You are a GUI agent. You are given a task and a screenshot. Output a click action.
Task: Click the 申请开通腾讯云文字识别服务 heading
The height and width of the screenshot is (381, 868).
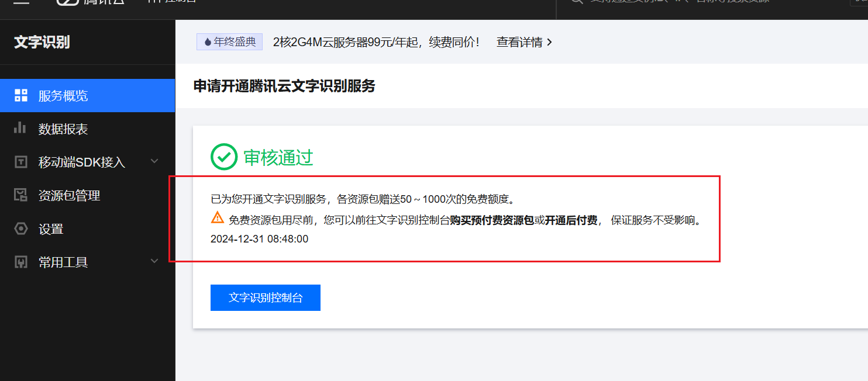pos(284,86)
